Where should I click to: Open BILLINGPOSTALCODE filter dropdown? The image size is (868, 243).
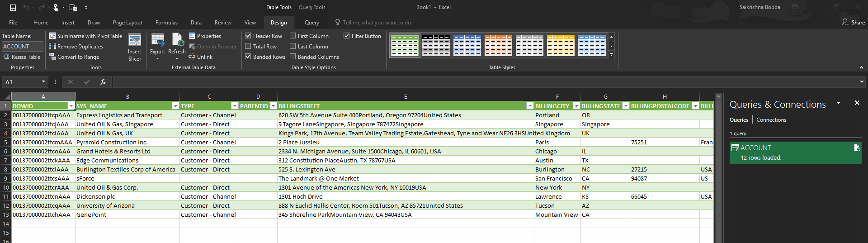tap(695, 106)
